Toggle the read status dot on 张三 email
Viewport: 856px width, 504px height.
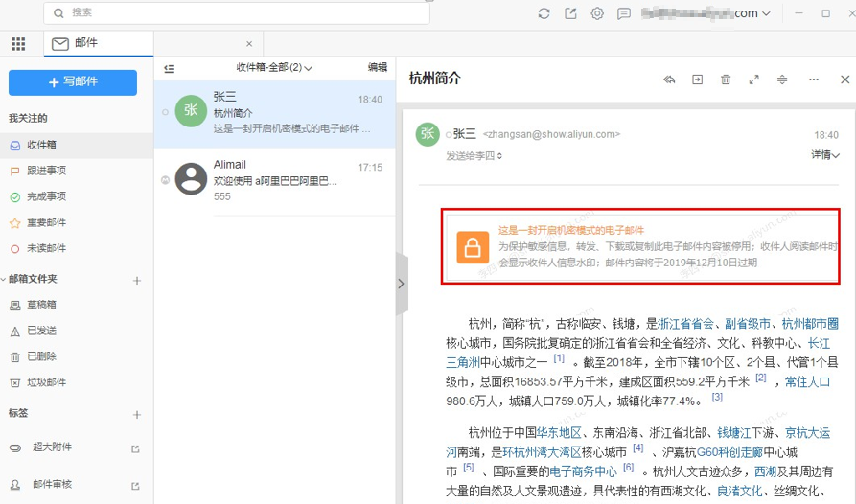pyautogui.click(x=166, y=112)
